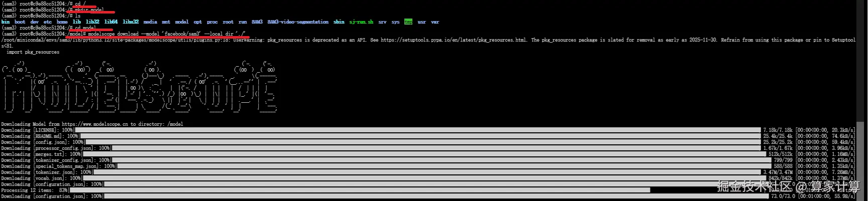868x201 pixels.
Task: Click the 'home' directory name
Action: 62,22
